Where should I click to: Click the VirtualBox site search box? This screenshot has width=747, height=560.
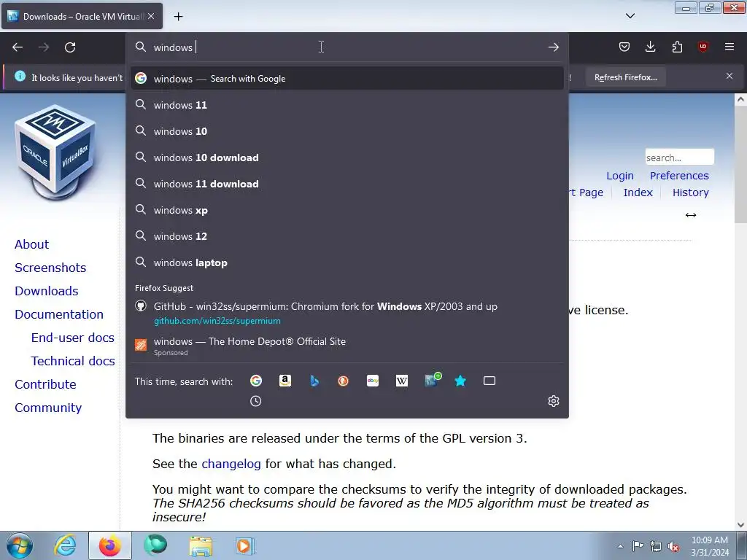[x=679, y=157]
